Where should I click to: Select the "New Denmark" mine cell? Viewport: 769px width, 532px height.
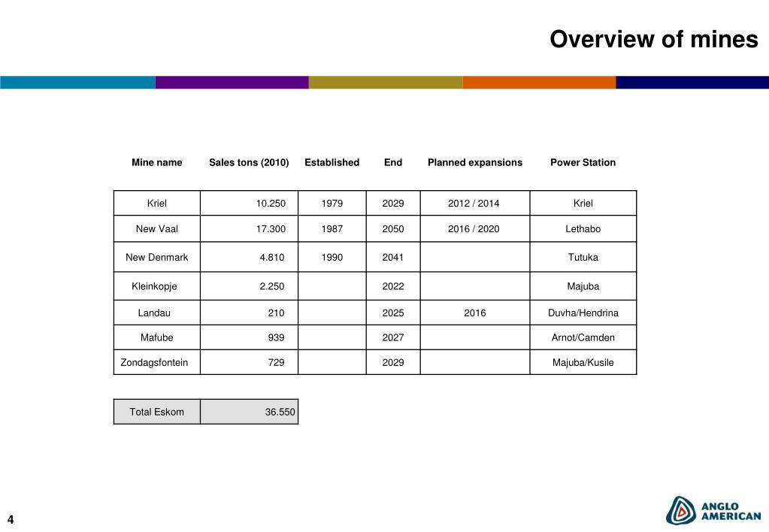tap(157, 257)
